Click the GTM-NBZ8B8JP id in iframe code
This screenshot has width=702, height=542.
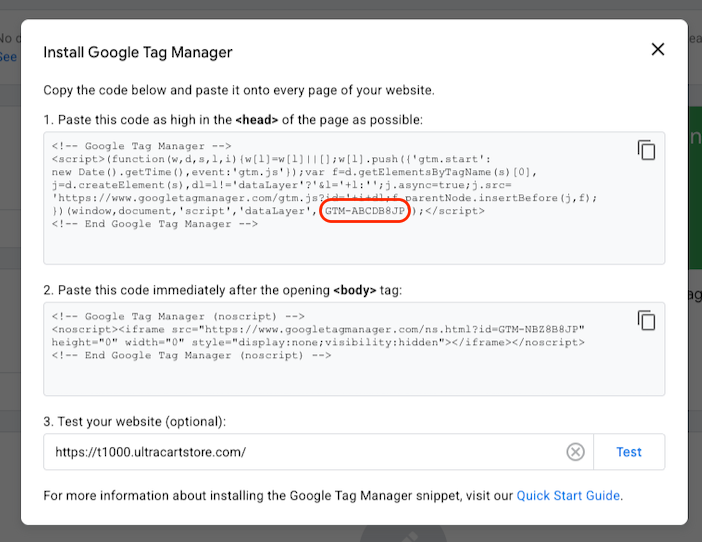click(538, 329)
